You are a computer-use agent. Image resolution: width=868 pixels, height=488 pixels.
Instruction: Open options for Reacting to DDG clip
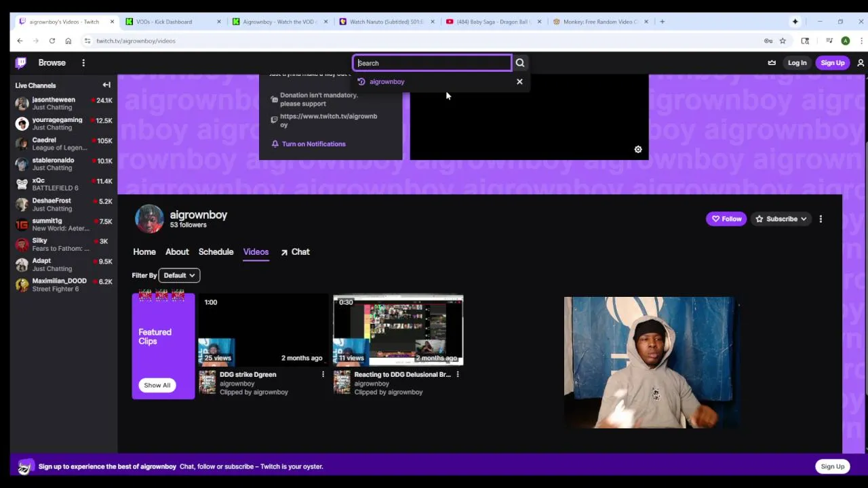click(458, 374)
